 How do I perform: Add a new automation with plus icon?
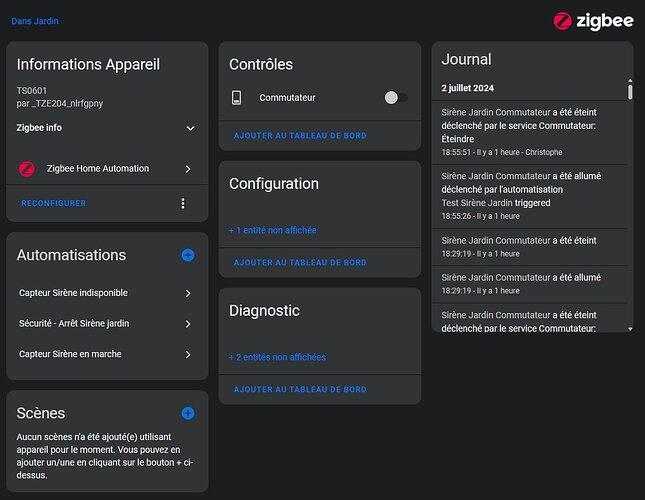click(x=188, y=256)
